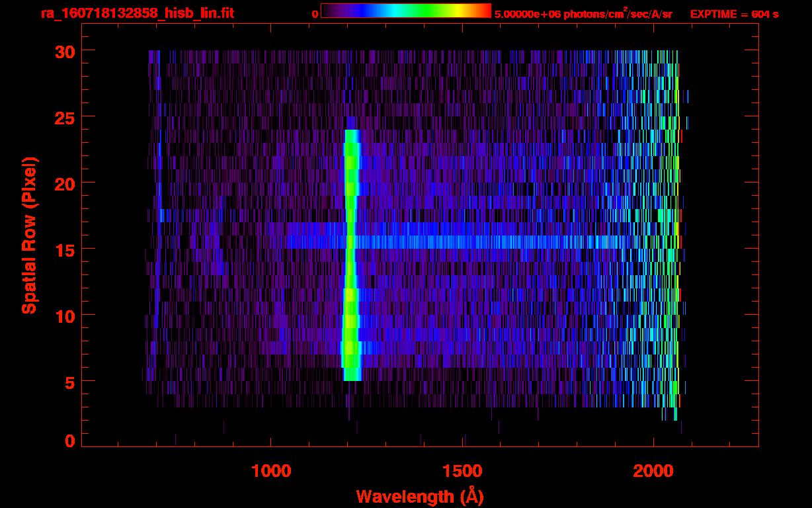Click the color bar minimum label 0
Viewport: 812px width, 508px height.
click(315, 14)
